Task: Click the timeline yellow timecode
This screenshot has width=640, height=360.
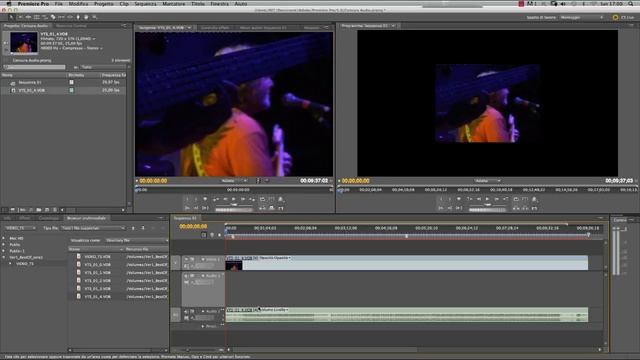Action: (x=193, y=226)
